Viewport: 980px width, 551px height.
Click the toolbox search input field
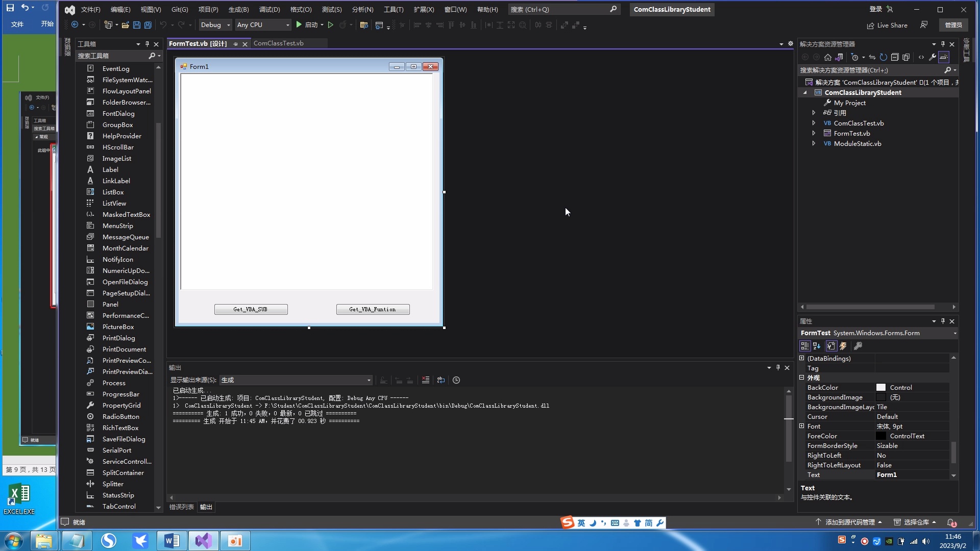[x=112, y=56]
